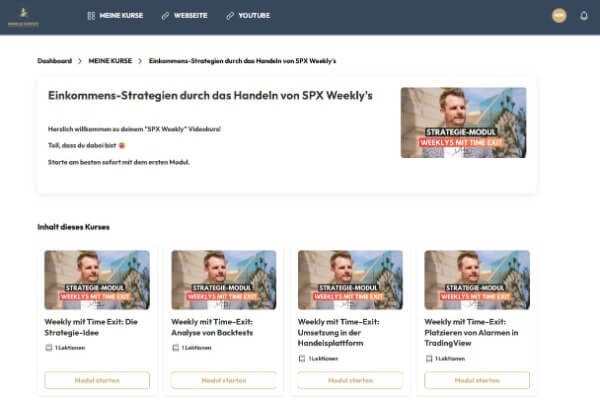
Task: Open Webseite in top navigation
Action: (x=192, y=16)
